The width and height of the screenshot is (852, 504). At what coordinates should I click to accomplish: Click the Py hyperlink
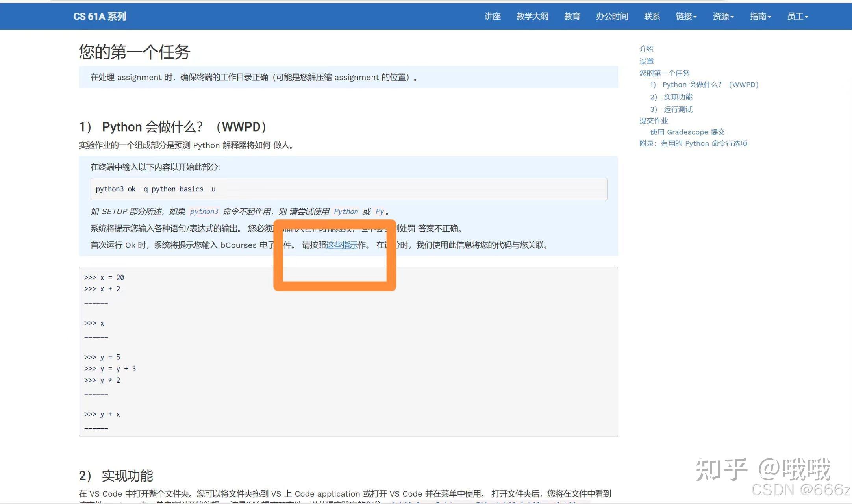(x=379, y=211)
